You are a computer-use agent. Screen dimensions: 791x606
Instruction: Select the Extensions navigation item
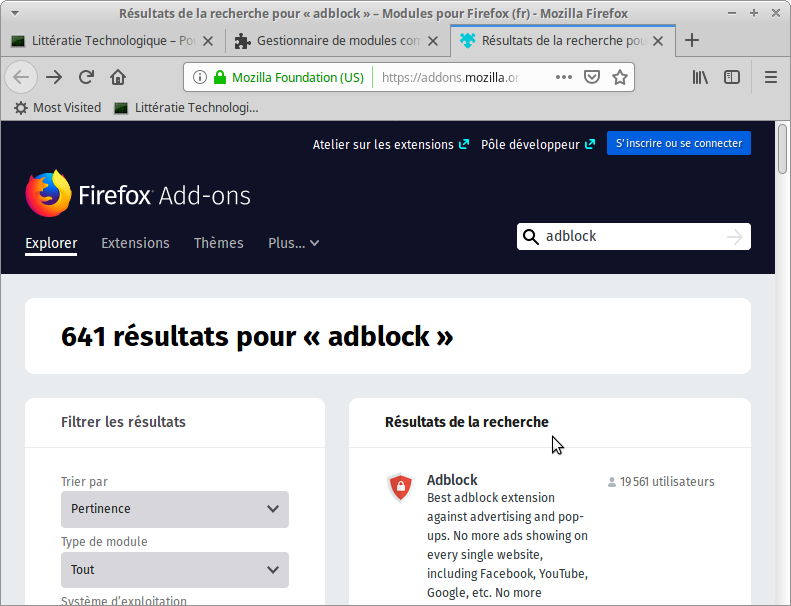click(x=135, y=243)
